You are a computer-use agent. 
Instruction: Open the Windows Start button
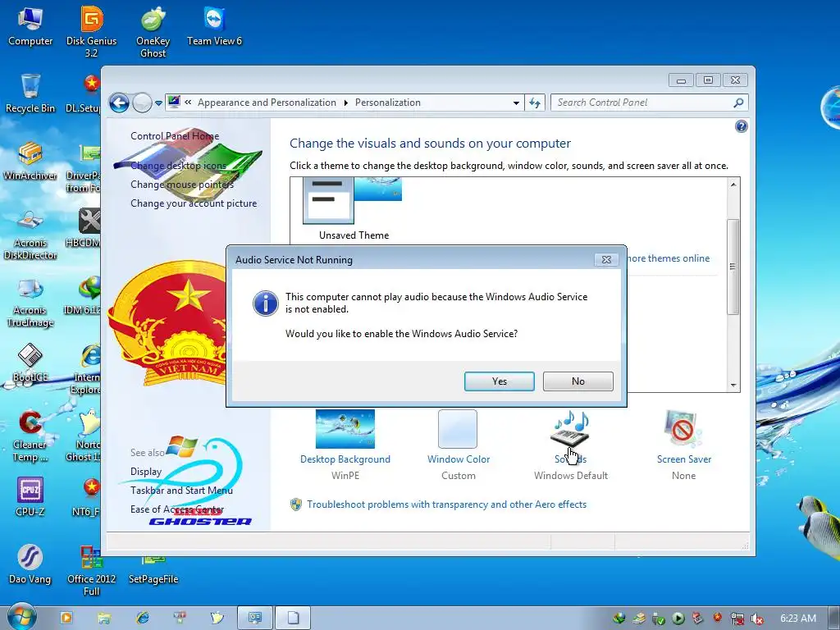(x=21, y=617)
